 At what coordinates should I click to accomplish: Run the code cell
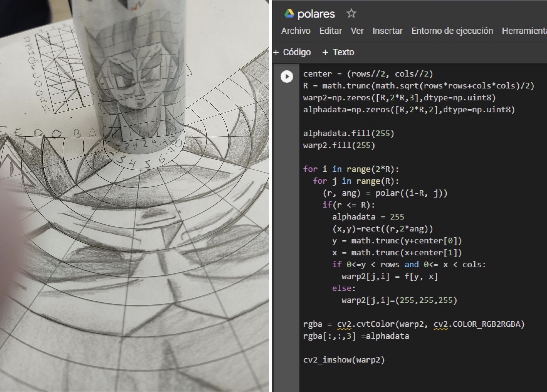287,77
